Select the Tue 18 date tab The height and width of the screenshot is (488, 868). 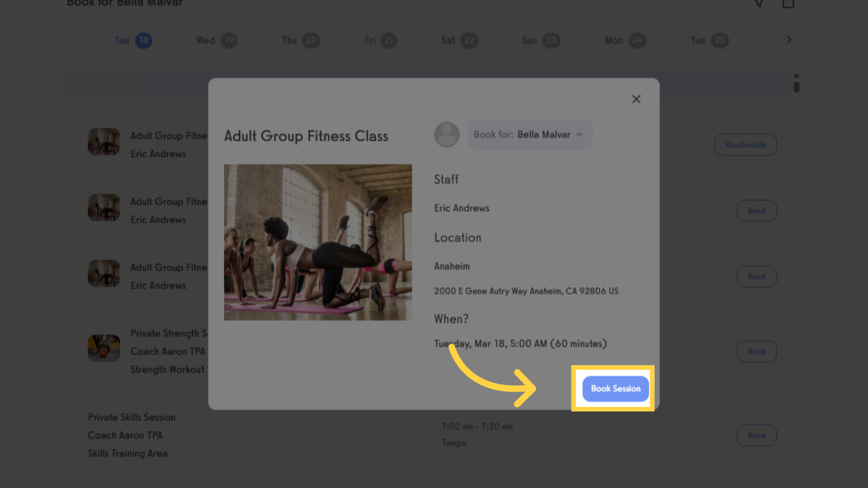tap(133, 41)
